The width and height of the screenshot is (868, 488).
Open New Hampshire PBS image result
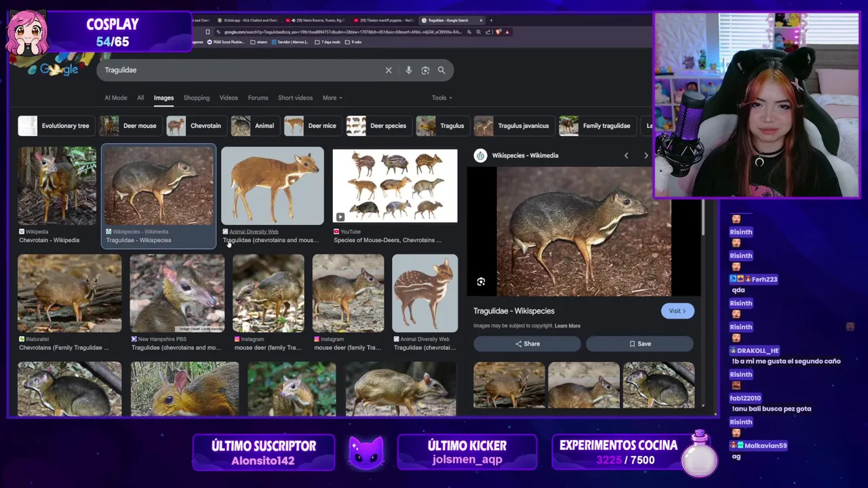pos(177,293)
